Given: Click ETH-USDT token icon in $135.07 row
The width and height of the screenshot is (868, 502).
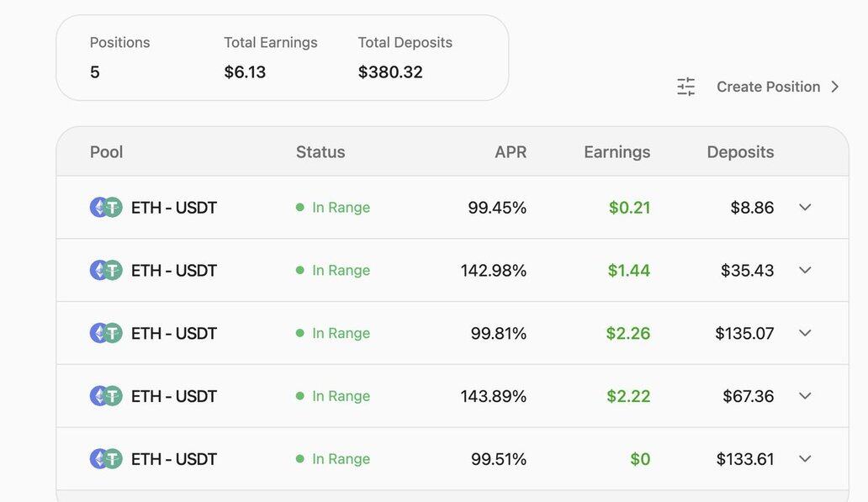Looking at the screenshot, I should 106,333.
